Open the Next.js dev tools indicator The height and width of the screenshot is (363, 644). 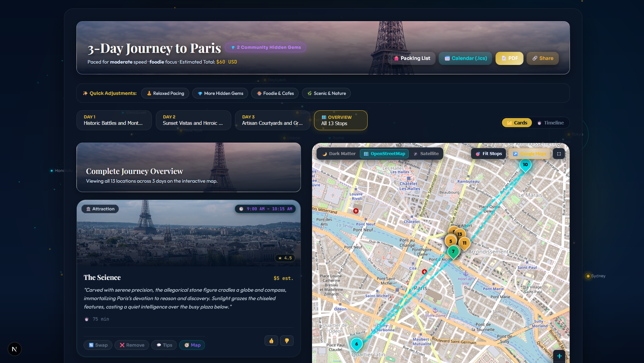pos(14,349)
